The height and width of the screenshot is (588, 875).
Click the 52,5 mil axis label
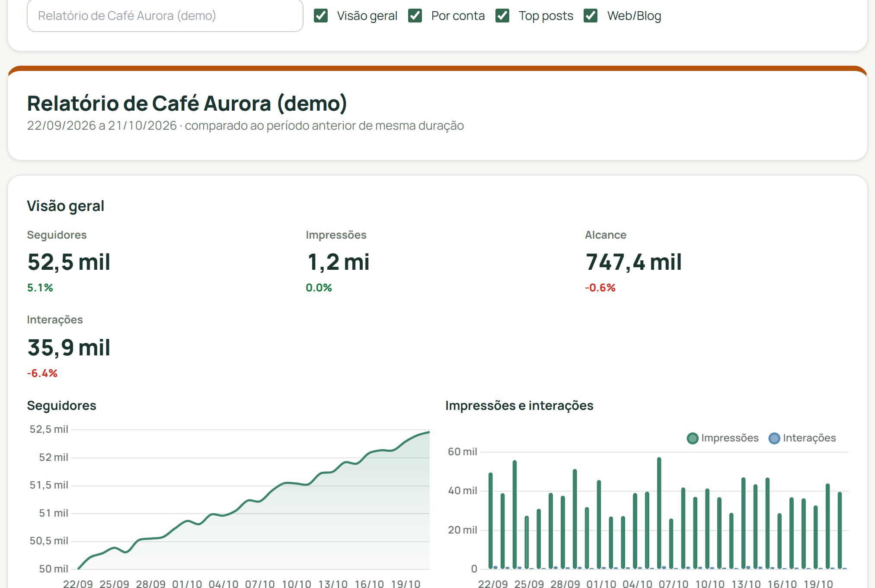pyautogui.click(x=49, y=429)
